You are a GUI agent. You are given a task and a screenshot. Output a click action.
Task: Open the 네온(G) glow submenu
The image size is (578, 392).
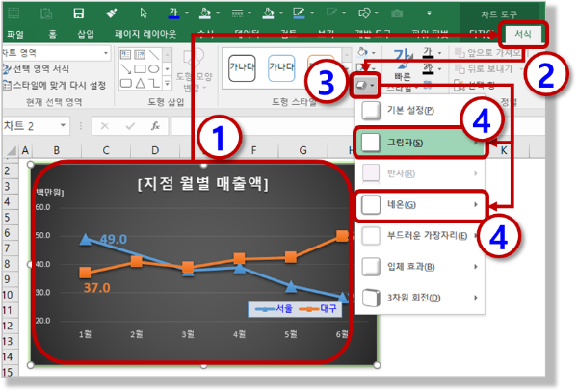(x=419, y=205)
